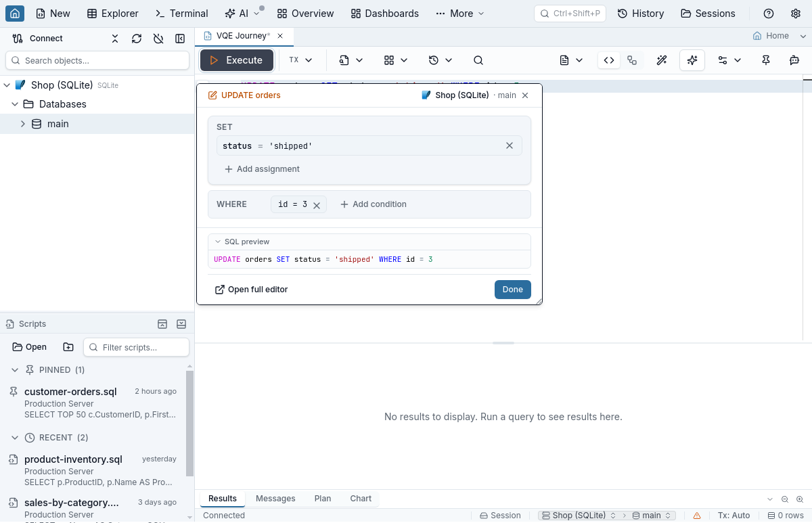812x523 pixels.
Task: Switch to the Plan tab
Action: click(323, 499)
